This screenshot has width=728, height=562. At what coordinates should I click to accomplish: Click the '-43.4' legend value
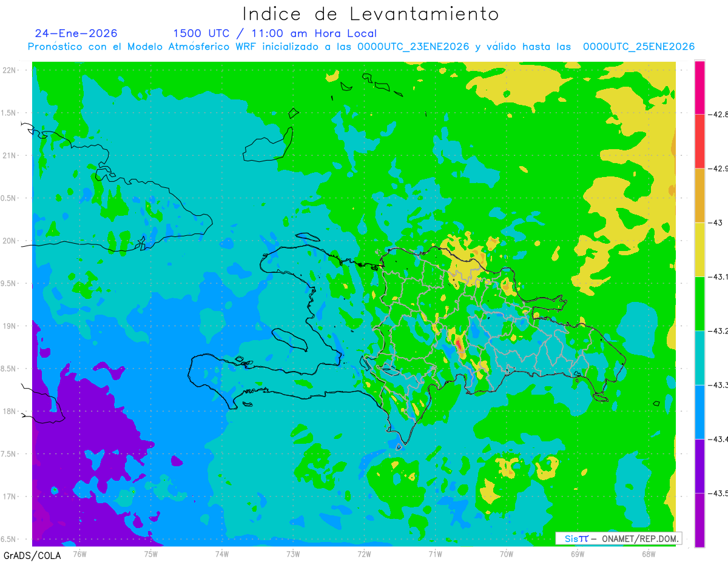point(718,439)
